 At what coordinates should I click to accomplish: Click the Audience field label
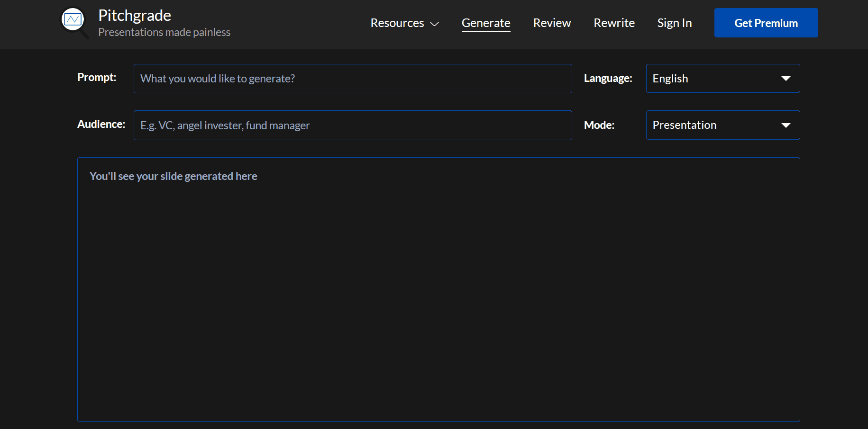101,124
